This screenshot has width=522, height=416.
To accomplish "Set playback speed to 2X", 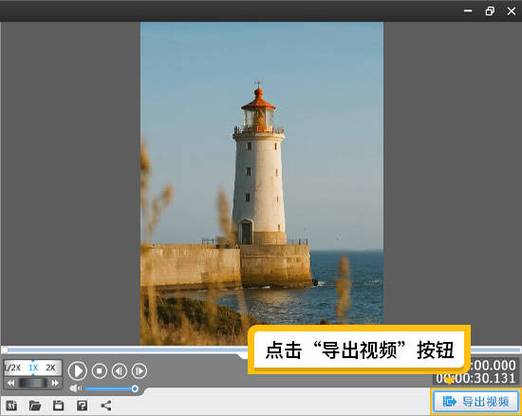I will (51, 368).
